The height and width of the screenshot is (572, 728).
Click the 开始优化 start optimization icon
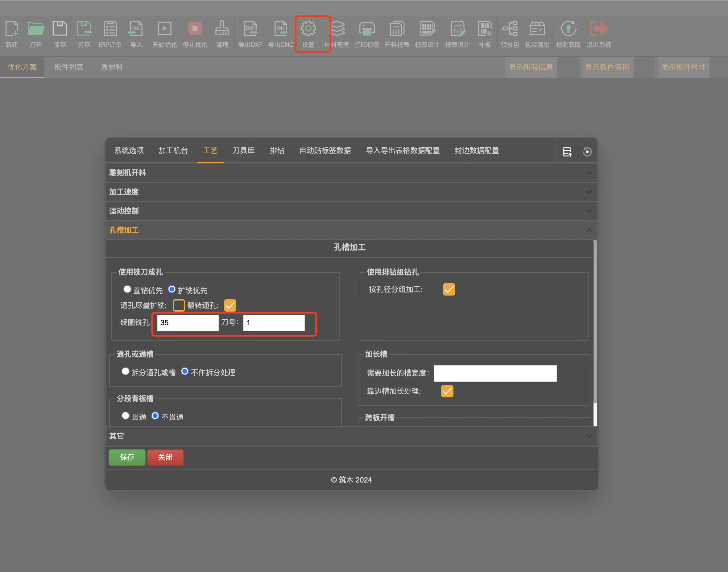pos(164,29)
